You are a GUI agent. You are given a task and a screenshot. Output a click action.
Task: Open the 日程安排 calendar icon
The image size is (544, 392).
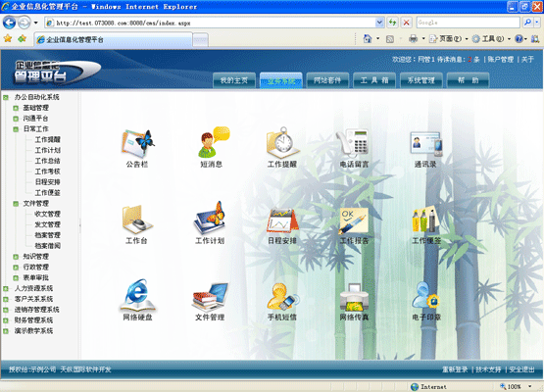pos(282,220)
